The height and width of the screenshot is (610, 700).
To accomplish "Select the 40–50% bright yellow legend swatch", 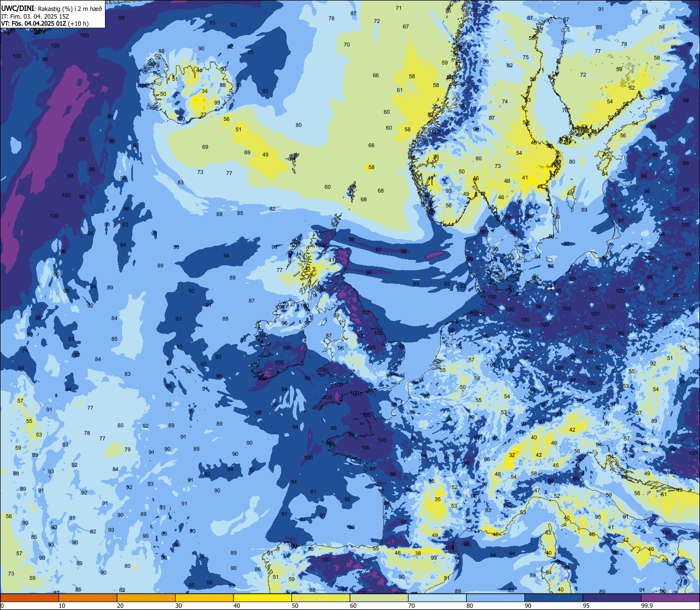I will coord(262,597).
